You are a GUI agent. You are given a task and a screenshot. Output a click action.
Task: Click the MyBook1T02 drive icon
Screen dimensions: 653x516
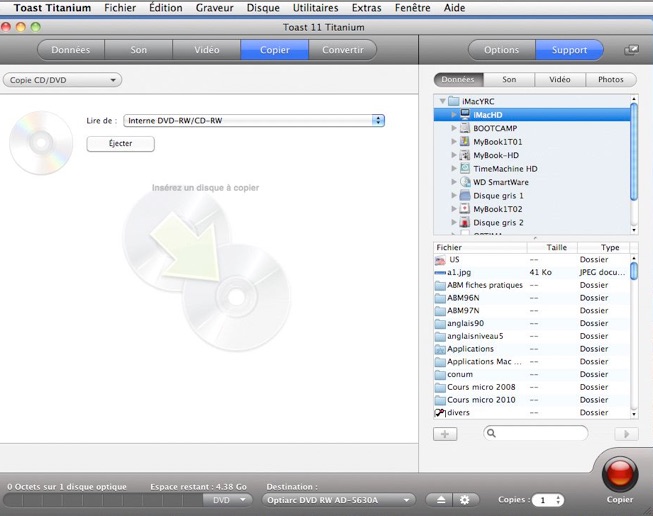(465, 209)
